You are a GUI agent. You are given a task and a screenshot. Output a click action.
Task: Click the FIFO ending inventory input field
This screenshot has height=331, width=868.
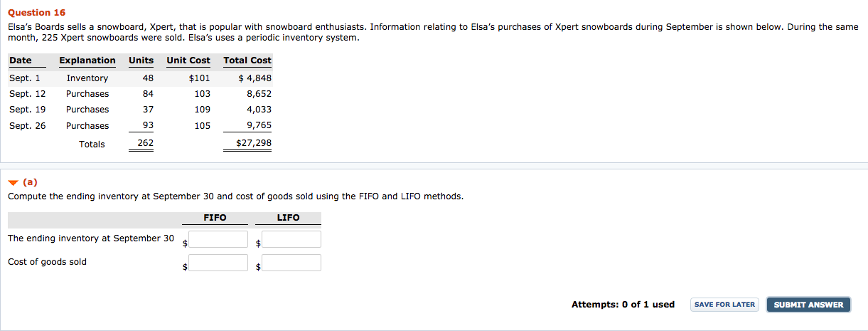218,239
